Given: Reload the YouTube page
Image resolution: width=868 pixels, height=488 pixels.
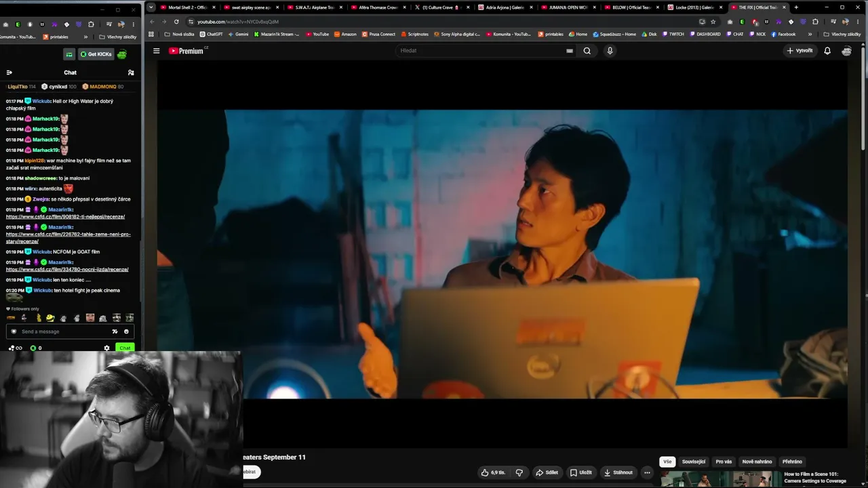Looking at the screenshot, I should point(176,22).
